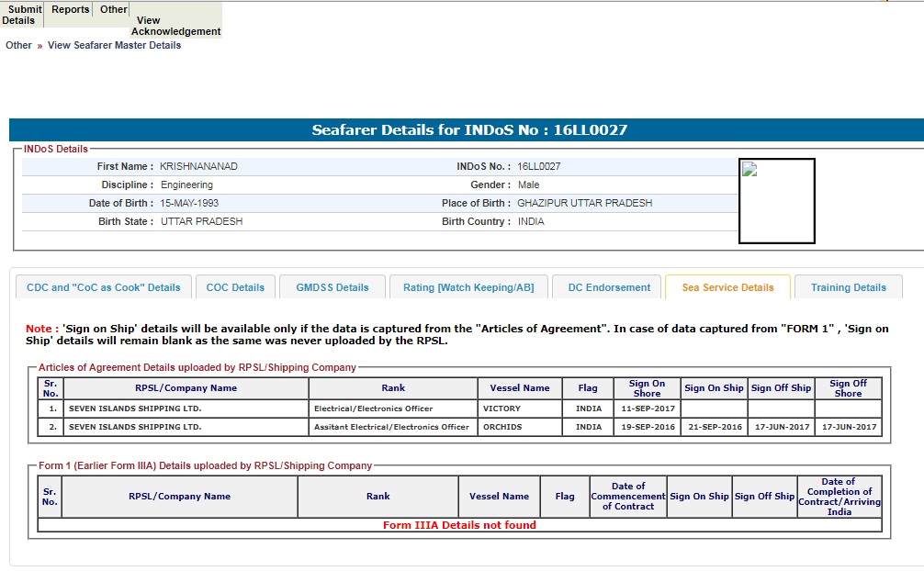This screenshot has height=571, width=924.
Task: Click the INDoS No. value 16LL0027
Action: [x=539, y=166]
